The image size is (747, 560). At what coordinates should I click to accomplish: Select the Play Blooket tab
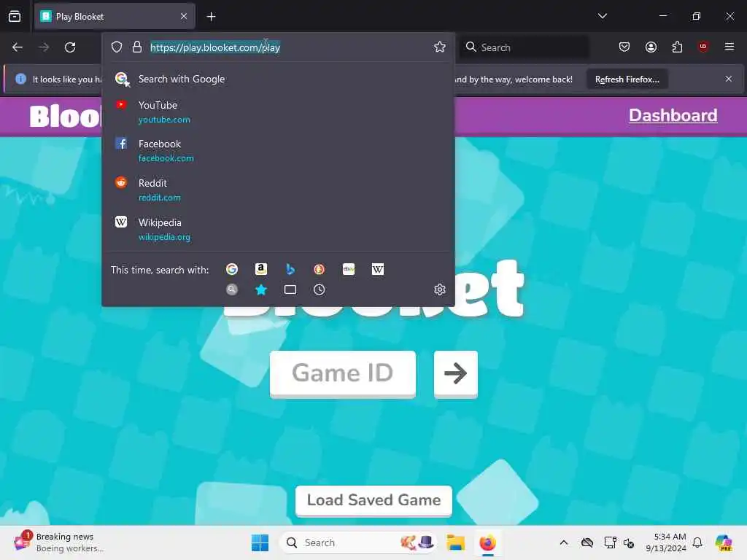[115, 17]
